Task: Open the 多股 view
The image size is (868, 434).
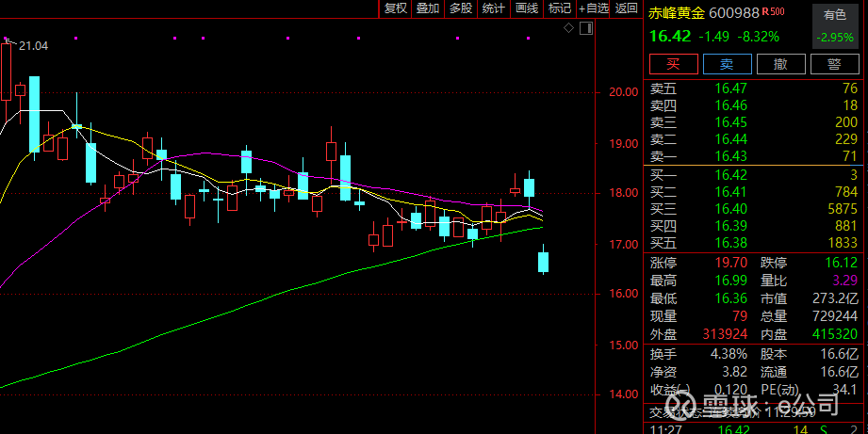Action: [x=461, y=8]
